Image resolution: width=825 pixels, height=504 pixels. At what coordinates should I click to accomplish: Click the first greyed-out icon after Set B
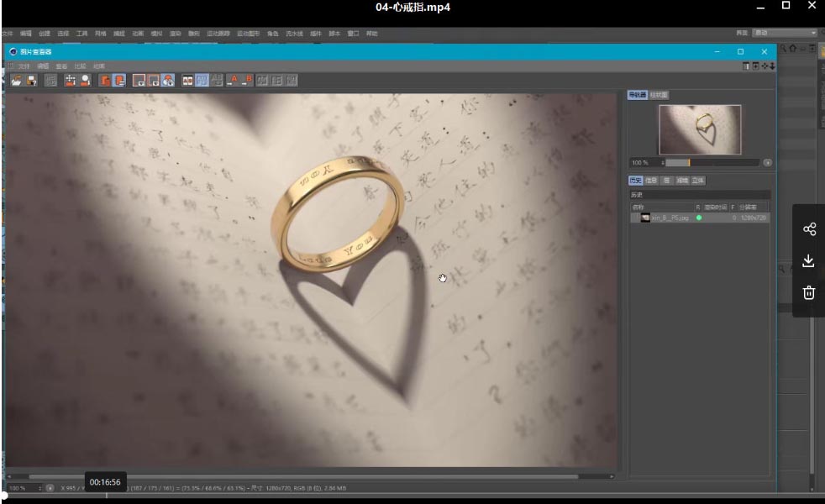(x=263, y=81)
